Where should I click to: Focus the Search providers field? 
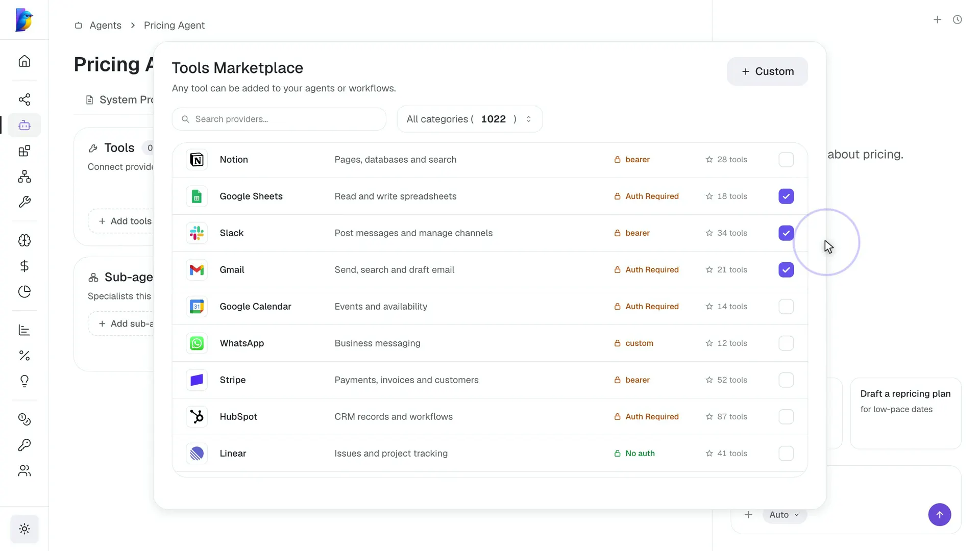click(279, 119)
